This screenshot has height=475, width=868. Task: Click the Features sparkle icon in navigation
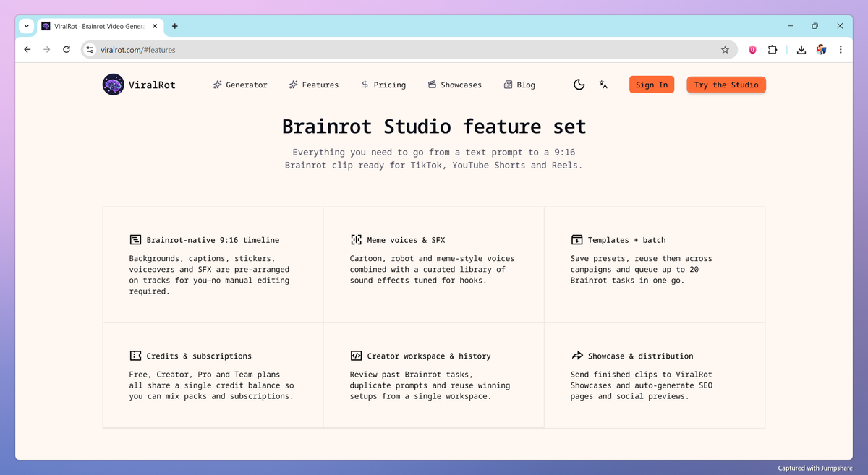coord(293,85)
